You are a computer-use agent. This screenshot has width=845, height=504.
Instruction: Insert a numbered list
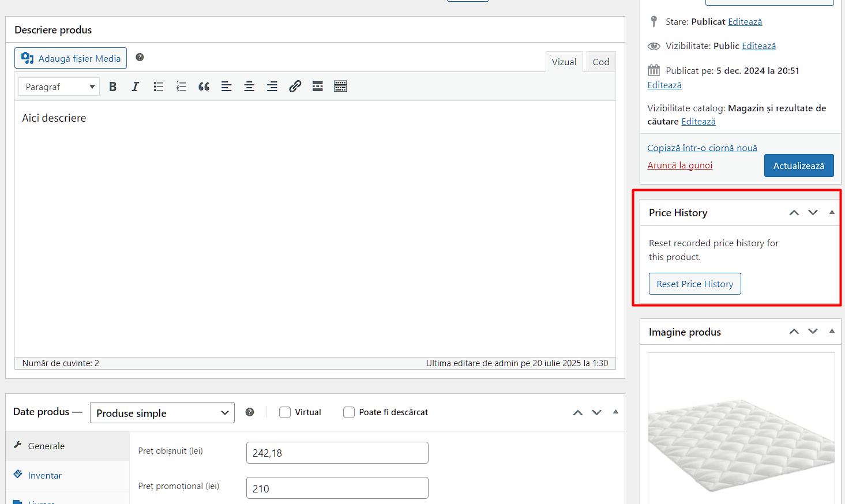[x=181, y=86]
